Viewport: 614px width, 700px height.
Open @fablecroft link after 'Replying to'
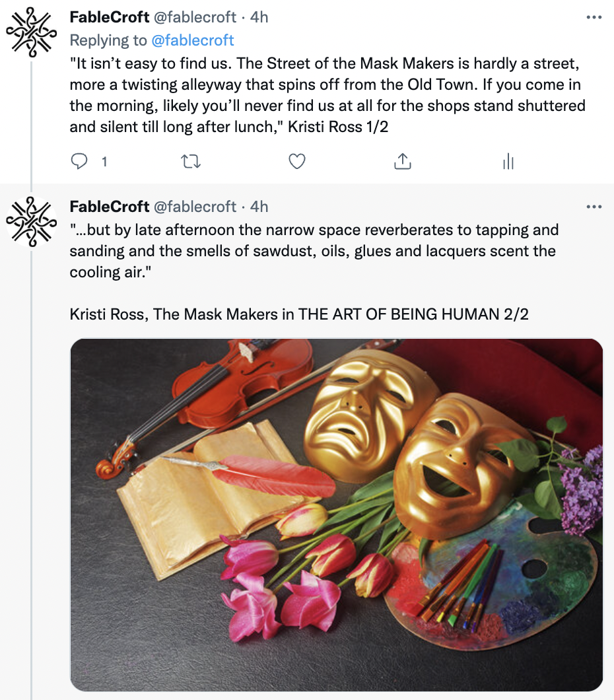193,40
